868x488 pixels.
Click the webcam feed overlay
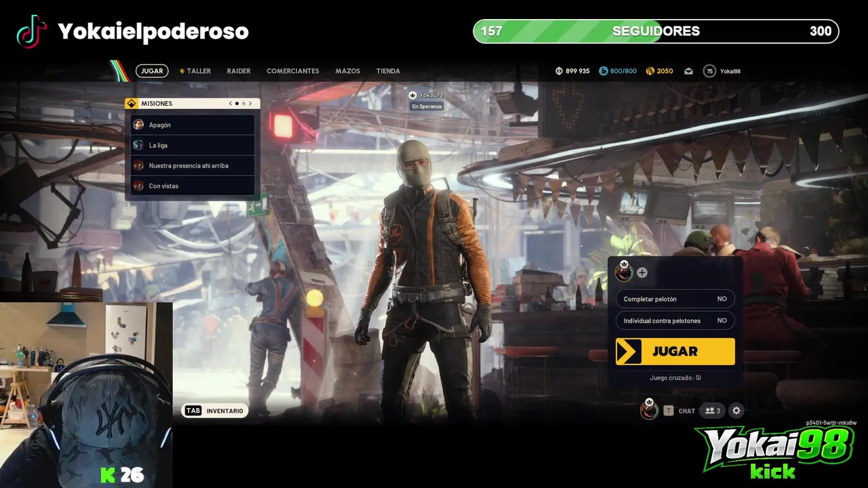click(86, 395)
